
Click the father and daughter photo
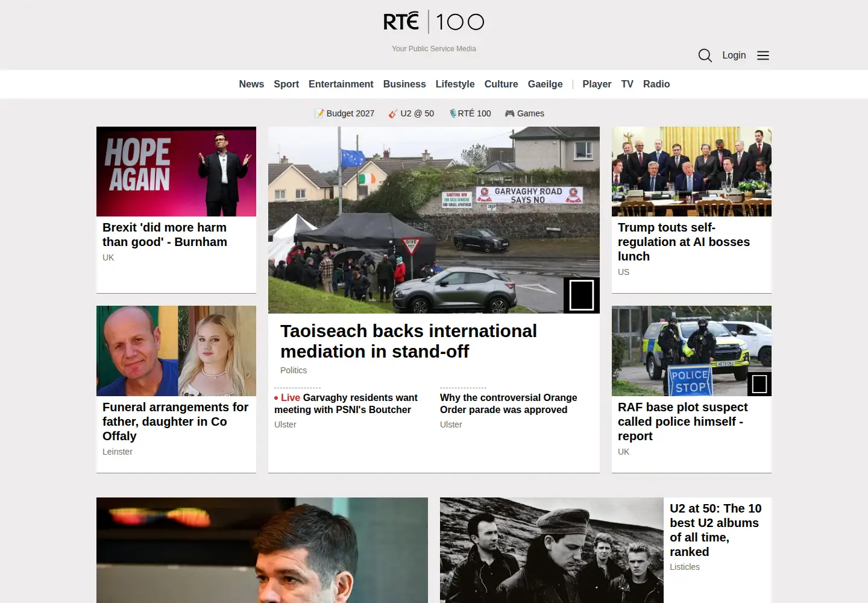pos(176,351)
